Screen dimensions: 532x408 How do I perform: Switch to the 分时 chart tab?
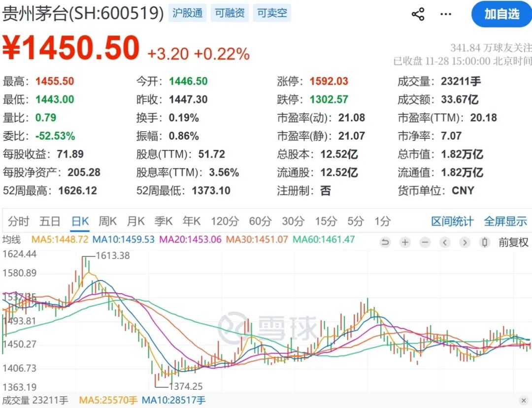(x=19, y=221)
